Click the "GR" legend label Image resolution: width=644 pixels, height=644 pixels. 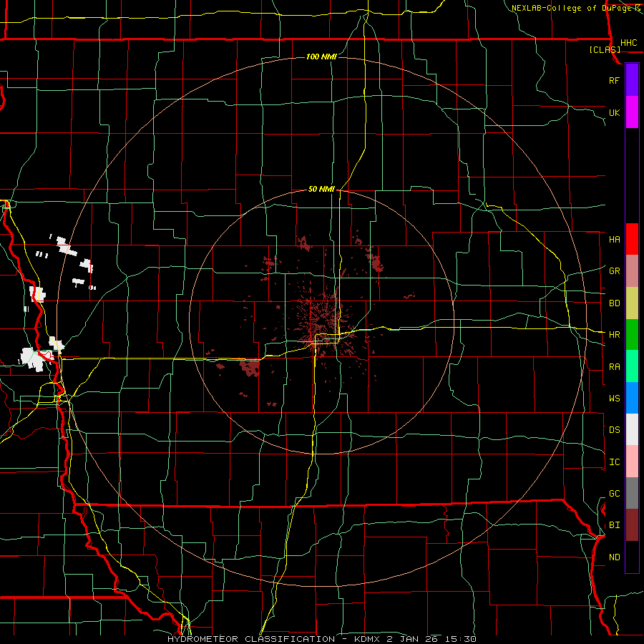[615, 271]
